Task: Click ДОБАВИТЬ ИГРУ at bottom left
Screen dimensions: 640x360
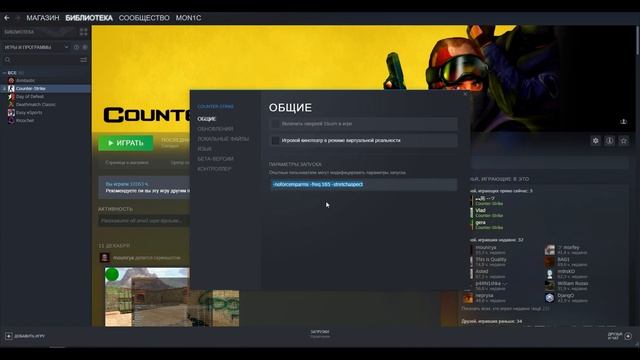Action: (x=29, y=336)
